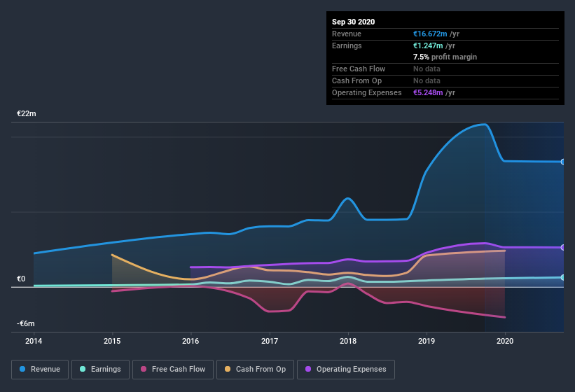Screen dimensions: 575x392
Task: Click the €0 y-axis label
Action: 21,279
